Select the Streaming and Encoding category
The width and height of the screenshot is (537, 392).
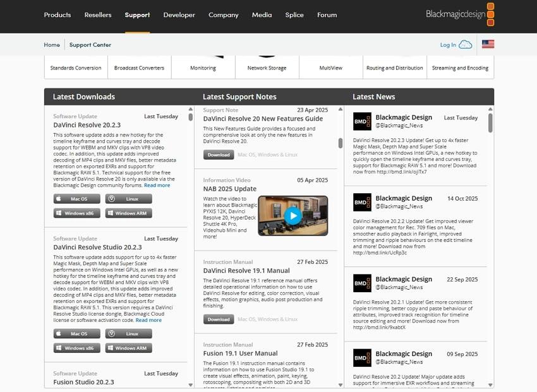460,68
